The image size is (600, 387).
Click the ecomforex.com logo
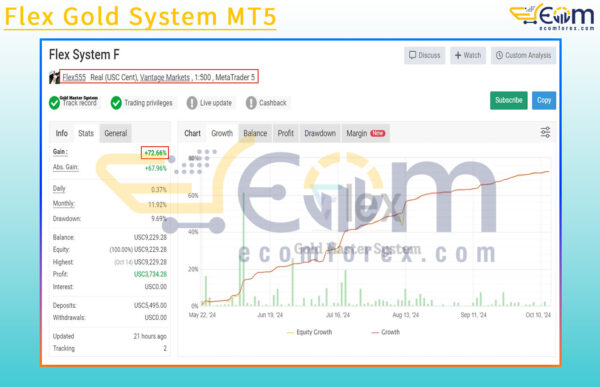(552, 17)
